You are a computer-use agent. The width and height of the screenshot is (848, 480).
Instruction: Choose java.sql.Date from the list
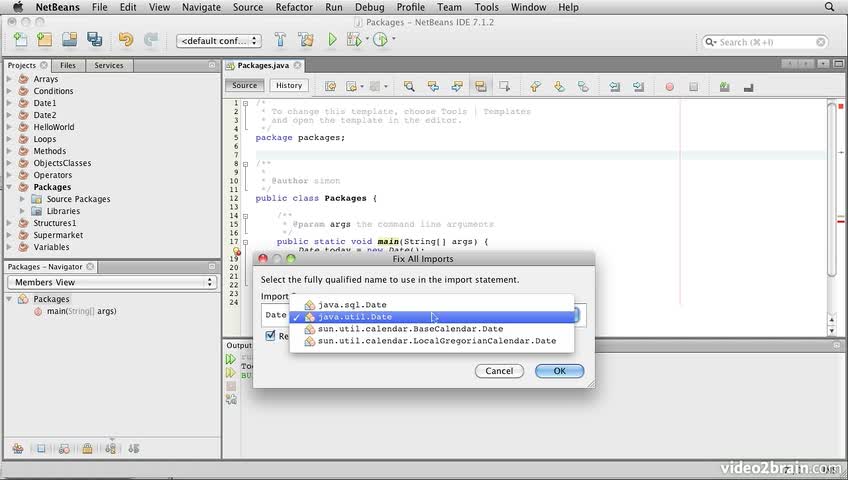click(432, 305)
